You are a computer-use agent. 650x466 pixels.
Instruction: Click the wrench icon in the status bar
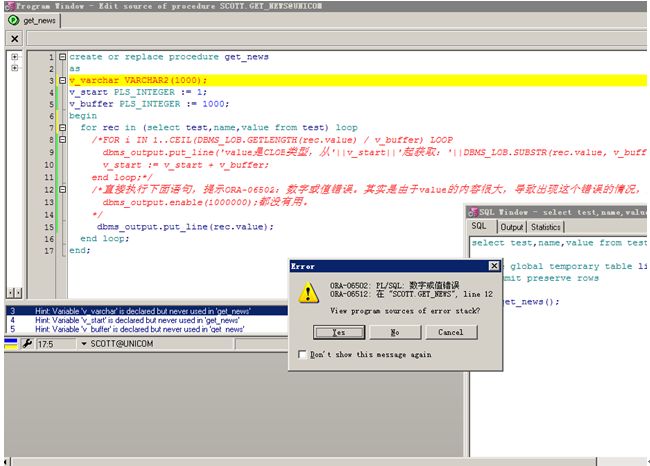[27, 343]
